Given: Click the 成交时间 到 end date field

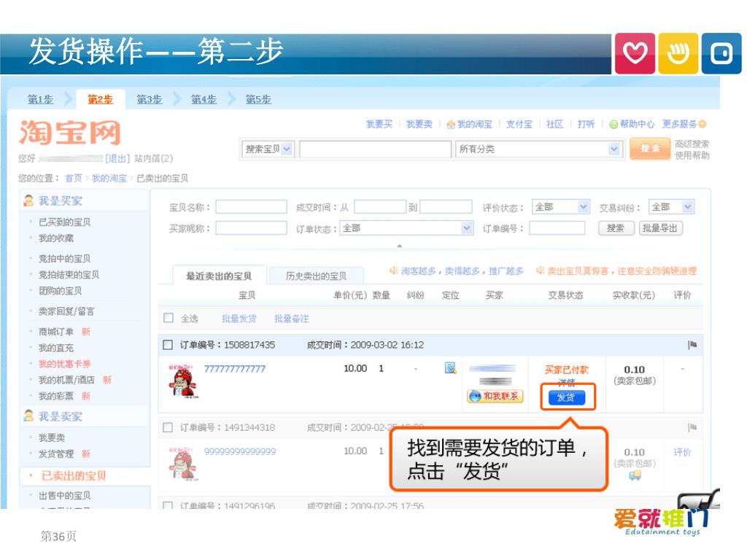Looking at the screenshot, I should click(446, 206).
